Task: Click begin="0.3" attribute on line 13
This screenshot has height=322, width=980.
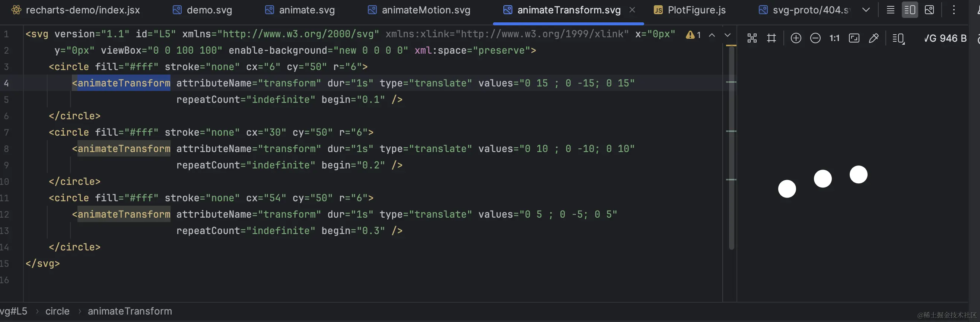Action: coord(353,230)
